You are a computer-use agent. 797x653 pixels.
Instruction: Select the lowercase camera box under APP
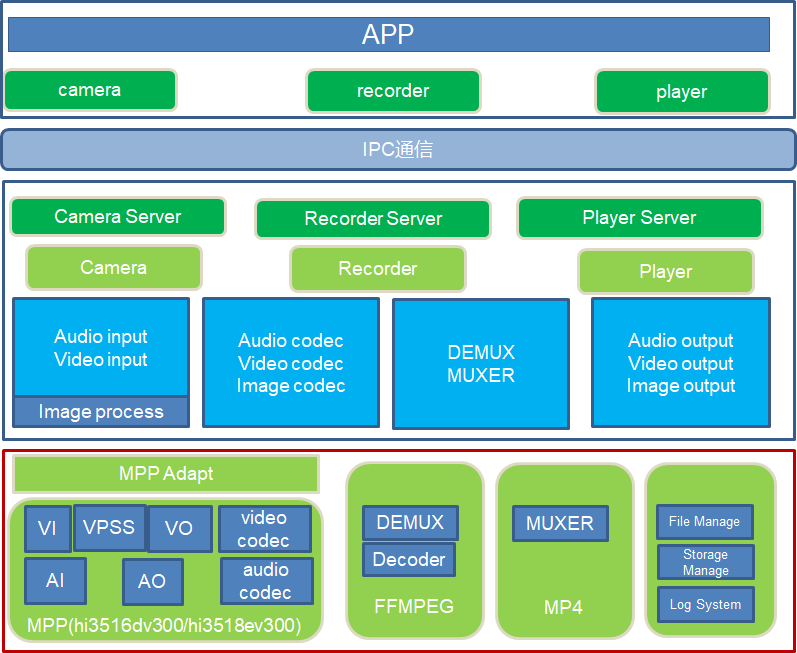click(90, 90)
